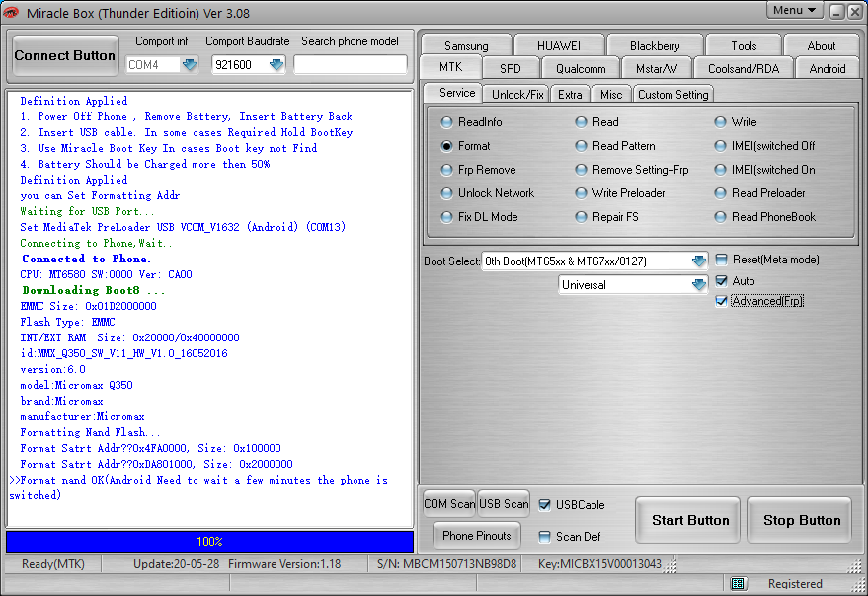Select the Write radio option
The height and width of the screenshot is (596, 868).
click(x=736, y=122)
